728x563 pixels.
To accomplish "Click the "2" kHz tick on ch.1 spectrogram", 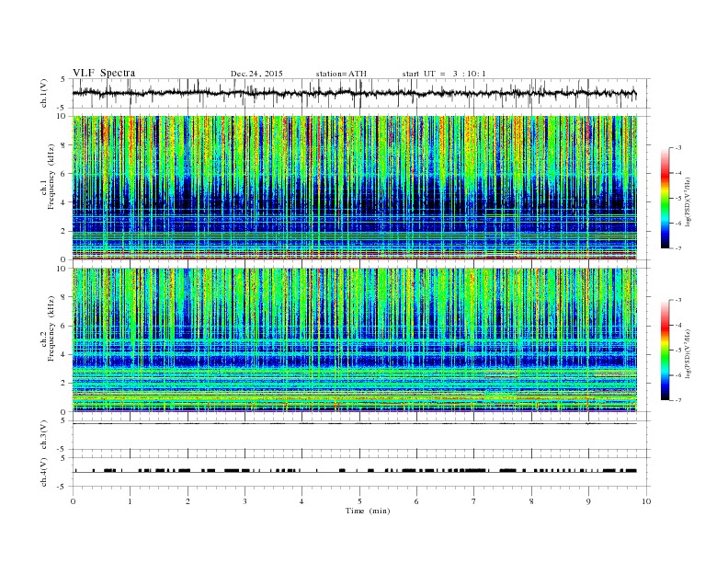I will coord(64,231).
